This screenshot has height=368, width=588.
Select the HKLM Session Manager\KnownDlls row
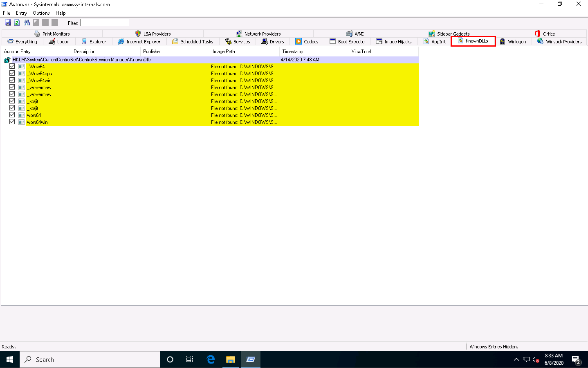click(210, 60)
